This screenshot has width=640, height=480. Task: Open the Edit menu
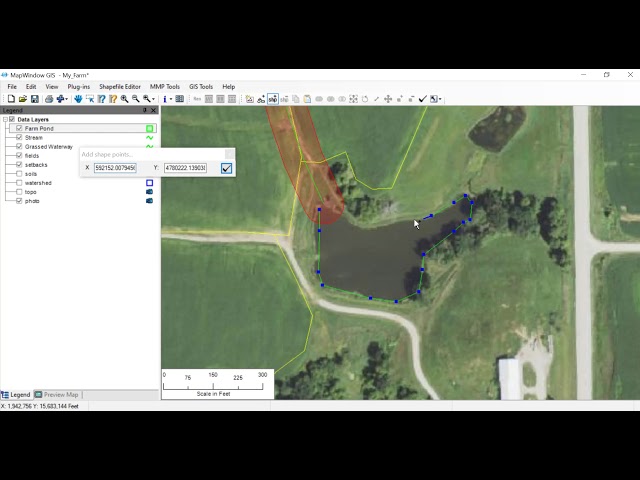[31, 87]
